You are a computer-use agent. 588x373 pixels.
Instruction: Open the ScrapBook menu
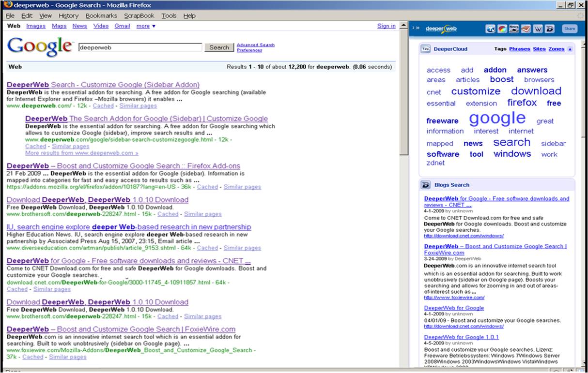click(x=139, y=15)
